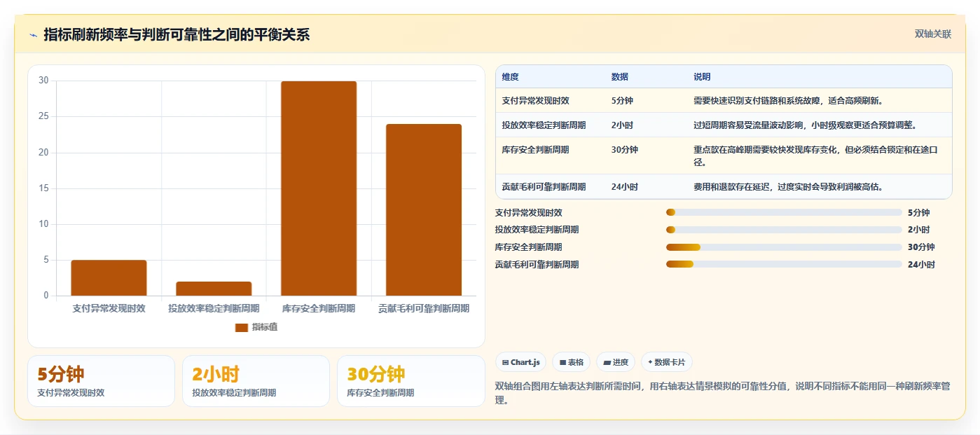Click progress label 支付异常发现时效

(528, 212)
